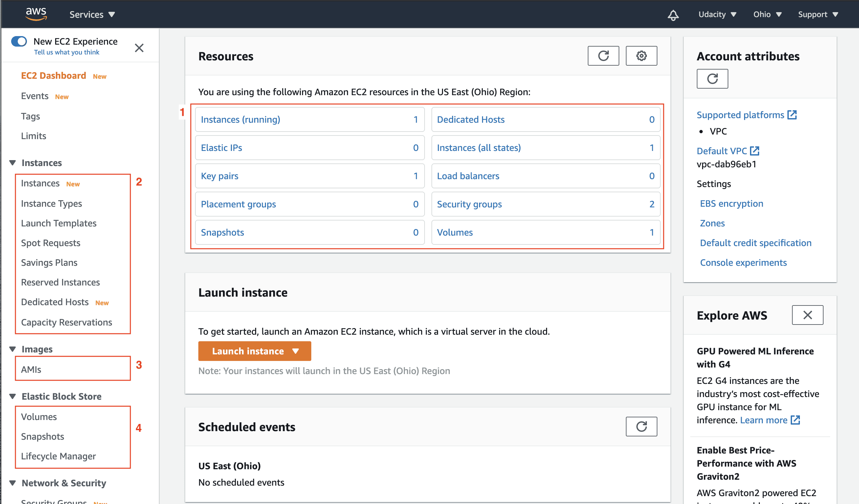
Task: Refresh the Scheduled events panel
Action: coord(641,426)
